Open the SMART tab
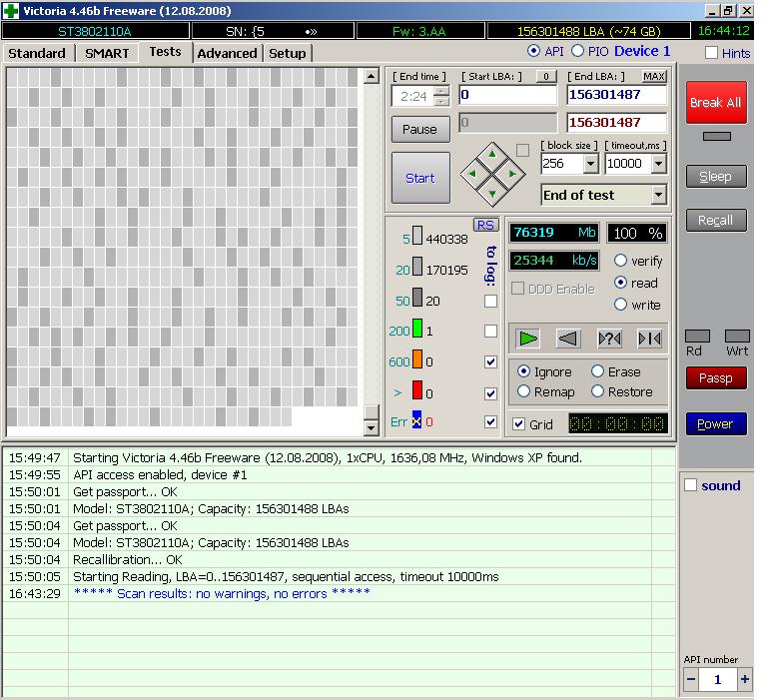The height and width of the screenshot is (700, 766). tap(107, 53)
